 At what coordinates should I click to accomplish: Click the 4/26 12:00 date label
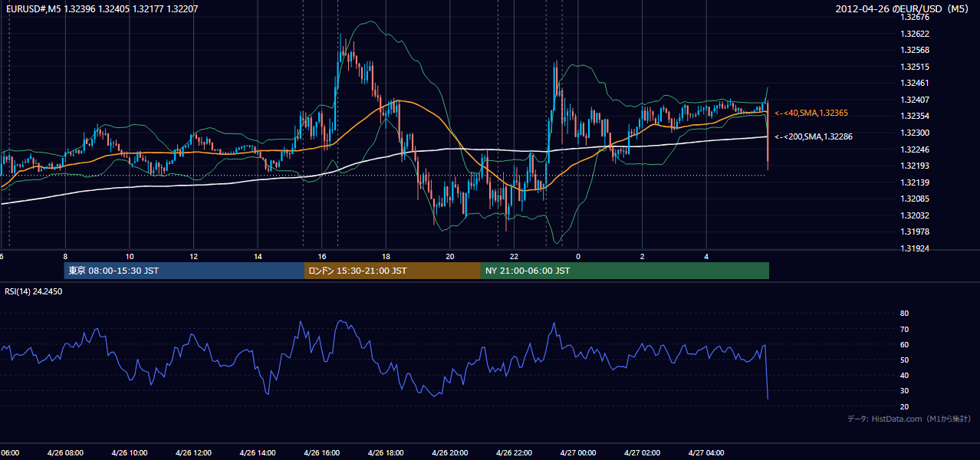click(x=193, y=452)
